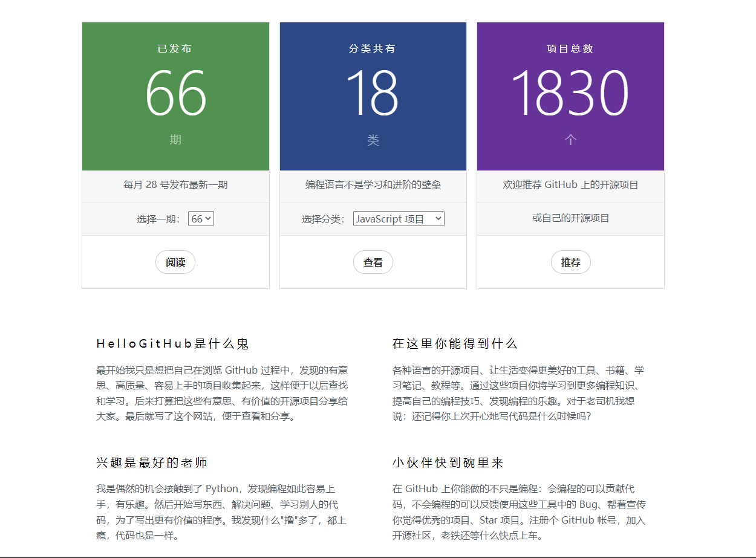This screenshot has height=558, width=756.
Task: Click the text 编程语言不是学习和进阶的壁垒
Action: [x=373, y=185]
